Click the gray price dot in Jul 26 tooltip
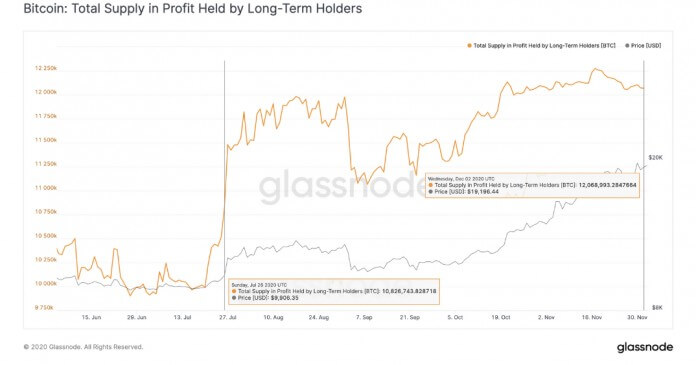 234,298
